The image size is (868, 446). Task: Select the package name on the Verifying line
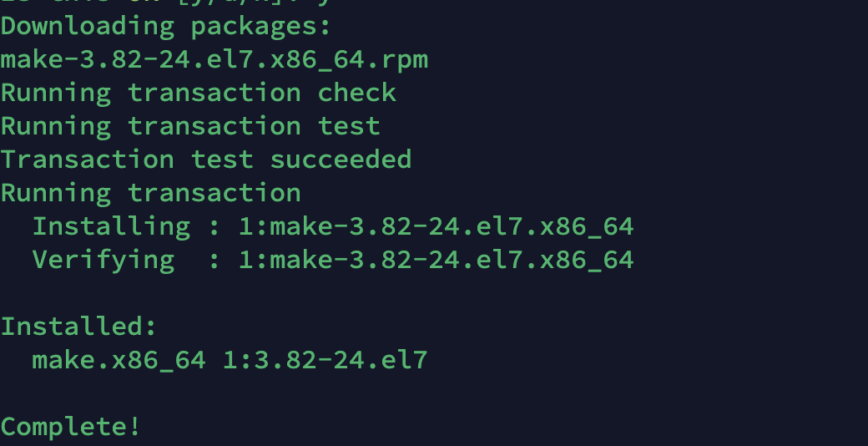(436, 260)
